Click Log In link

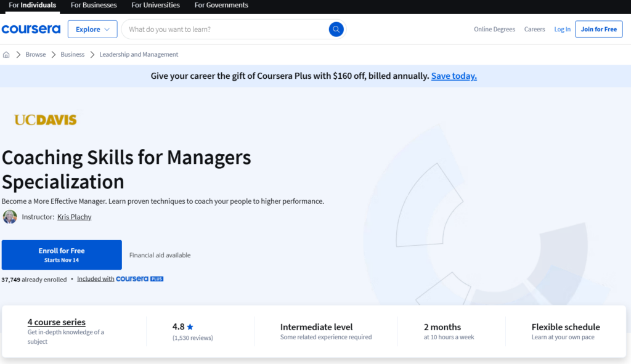562,30
